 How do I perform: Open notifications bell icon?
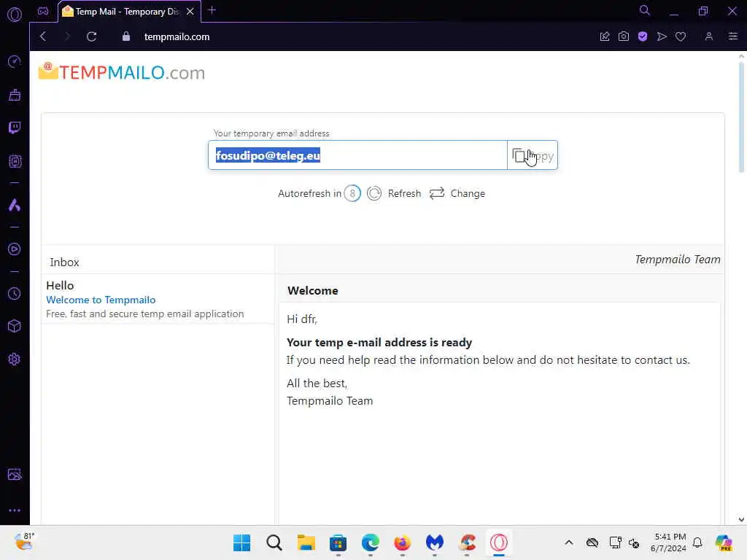point(697,542)
